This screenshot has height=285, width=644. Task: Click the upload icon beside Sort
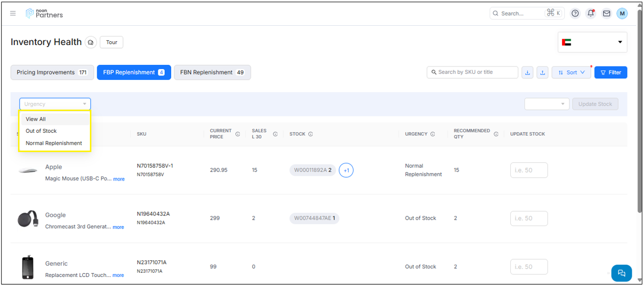(x=542, y=72)
